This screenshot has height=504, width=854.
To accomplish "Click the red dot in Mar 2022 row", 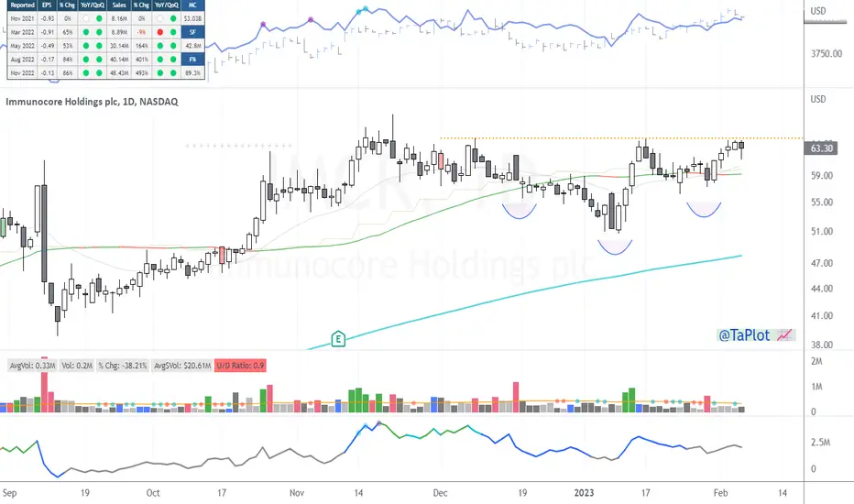I will click(160, 32).
